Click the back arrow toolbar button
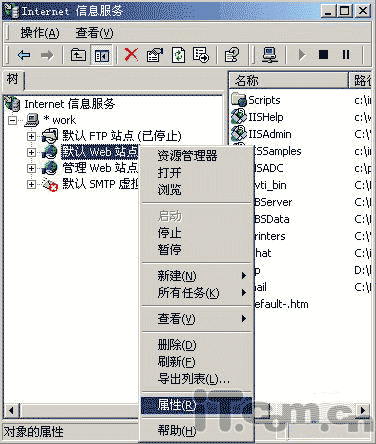Image resolution: width=376 pixels, height=444 pixels. (x=24, y=55)
